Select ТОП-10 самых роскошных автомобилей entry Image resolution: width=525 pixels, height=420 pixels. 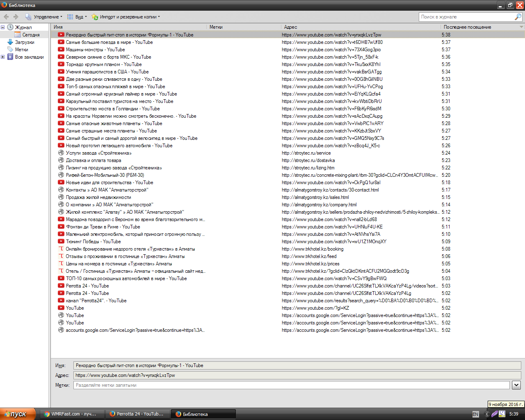tap(288, 278)
